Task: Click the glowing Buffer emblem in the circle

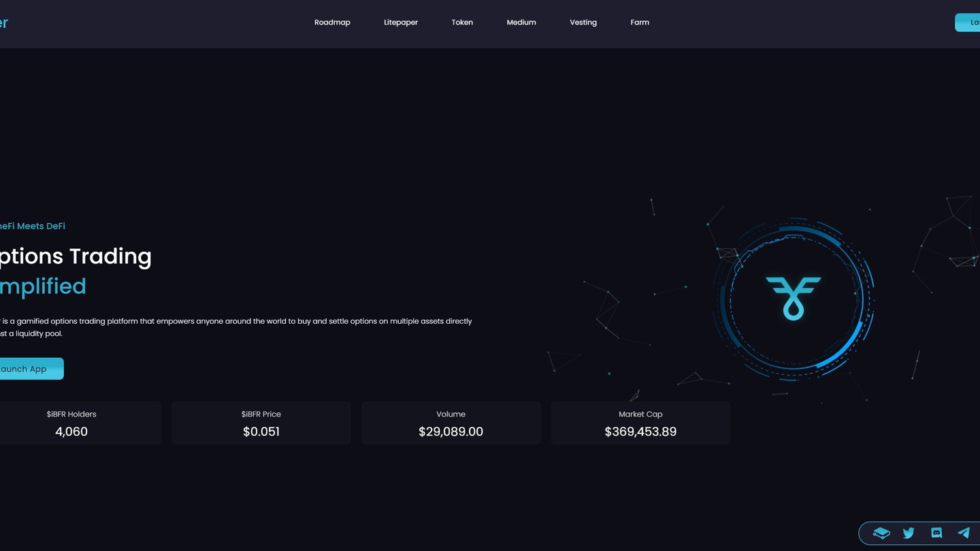Action: pos(793,298)
